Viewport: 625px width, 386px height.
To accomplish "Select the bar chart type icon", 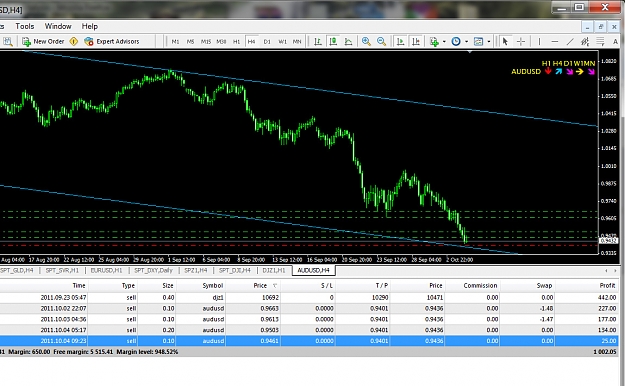I will coord(318,41).
